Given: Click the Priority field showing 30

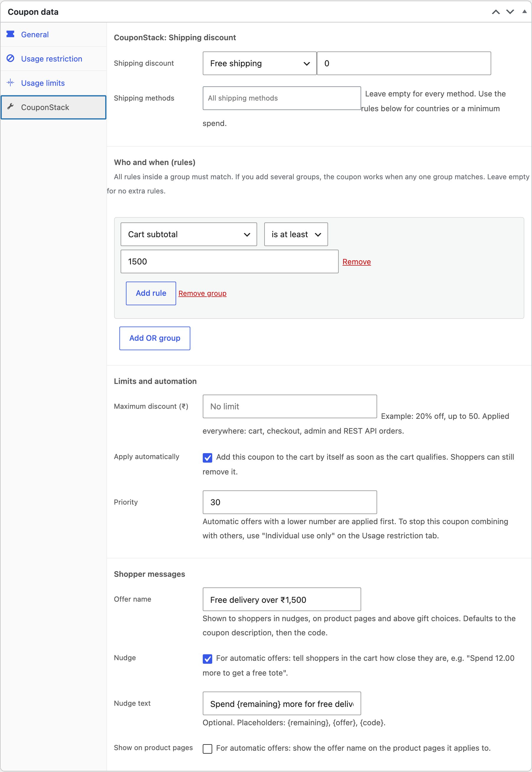Looking at the screenshot, I should point(290,503).
